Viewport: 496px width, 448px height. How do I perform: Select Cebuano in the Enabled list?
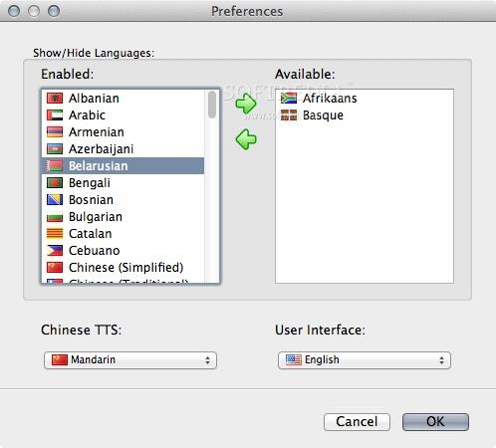tap(123, 250)
